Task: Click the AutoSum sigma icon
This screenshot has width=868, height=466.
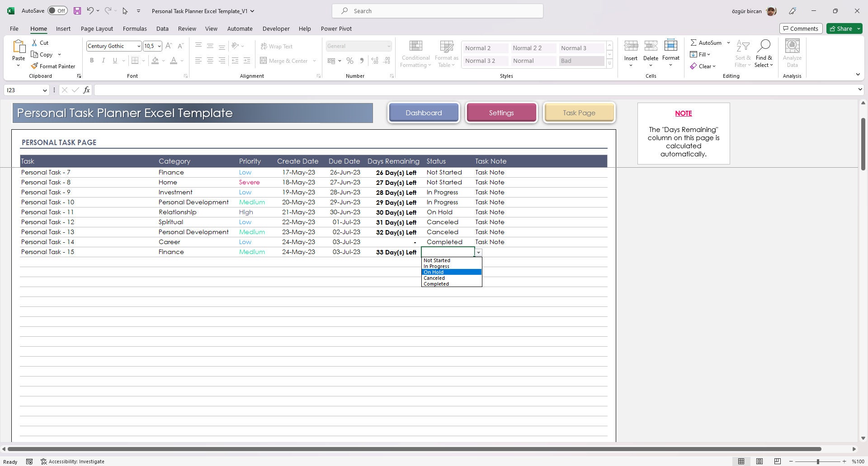Action: pyautogui.click(x=693, y=42)
